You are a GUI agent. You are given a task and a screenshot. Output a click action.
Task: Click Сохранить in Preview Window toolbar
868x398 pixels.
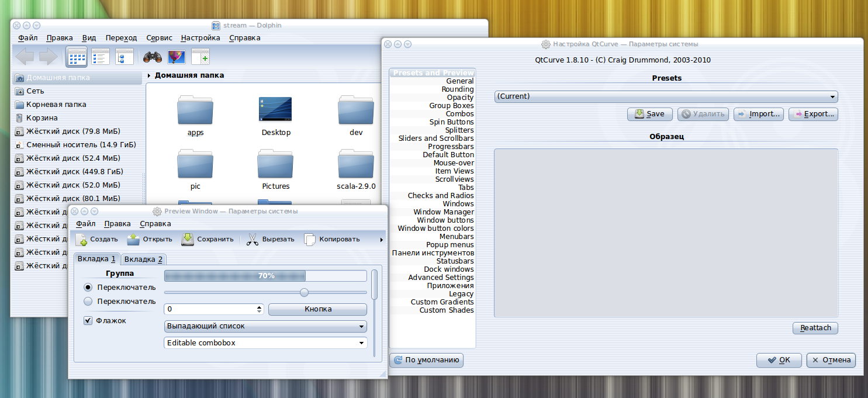point(208,239)
